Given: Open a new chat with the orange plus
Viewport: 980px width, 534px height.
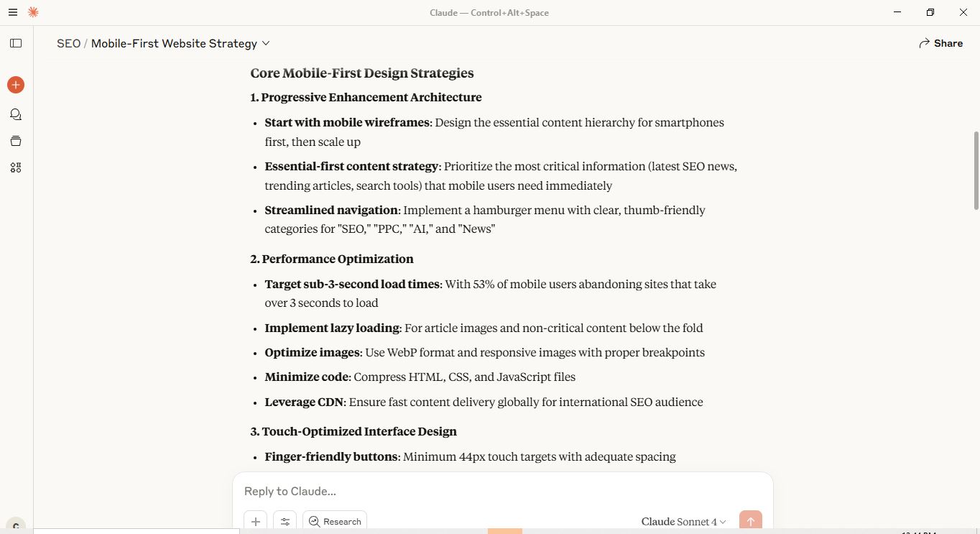Looking at the screenshot, I should tap(15, 84).
